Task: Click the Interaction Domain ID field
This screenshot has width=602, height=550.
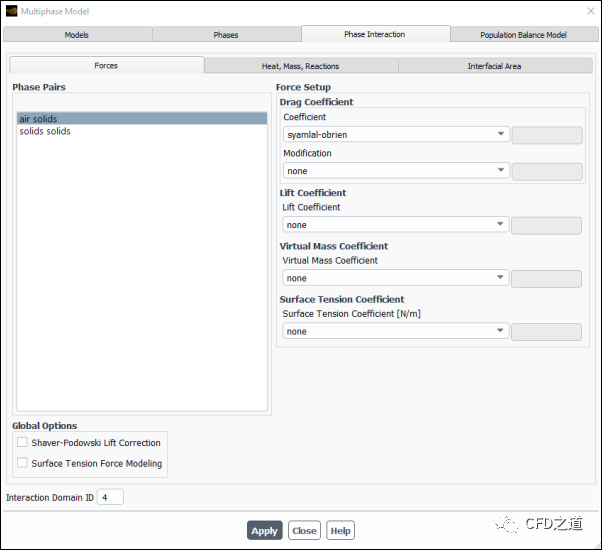Action: [x=110, y=497]
